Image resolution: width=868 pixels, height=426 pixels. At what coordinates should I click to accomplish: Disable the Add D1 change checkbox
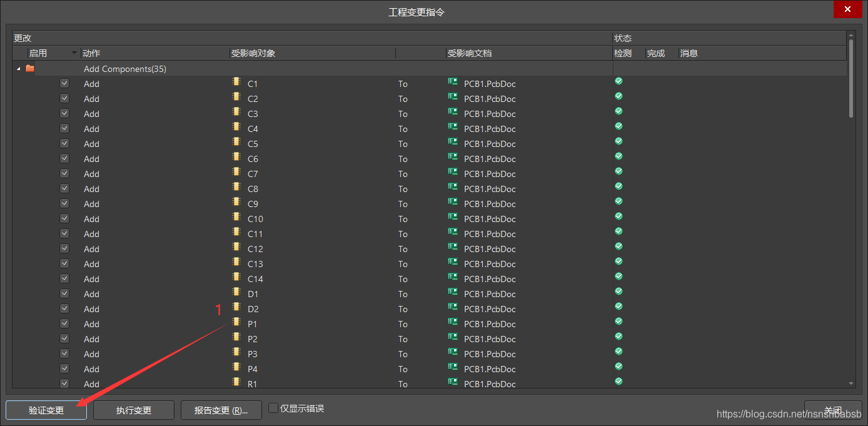[x=64, y=293]
